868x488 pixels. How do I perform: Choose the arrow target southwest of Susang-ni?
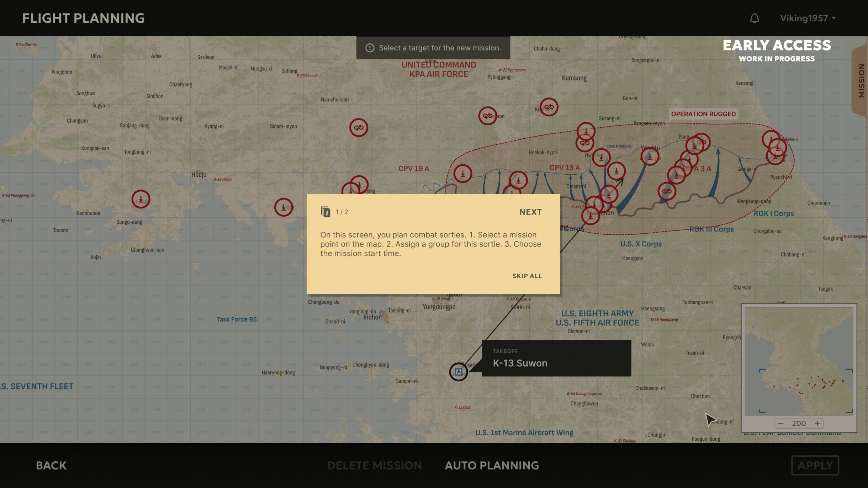click(x=586, y=131)
